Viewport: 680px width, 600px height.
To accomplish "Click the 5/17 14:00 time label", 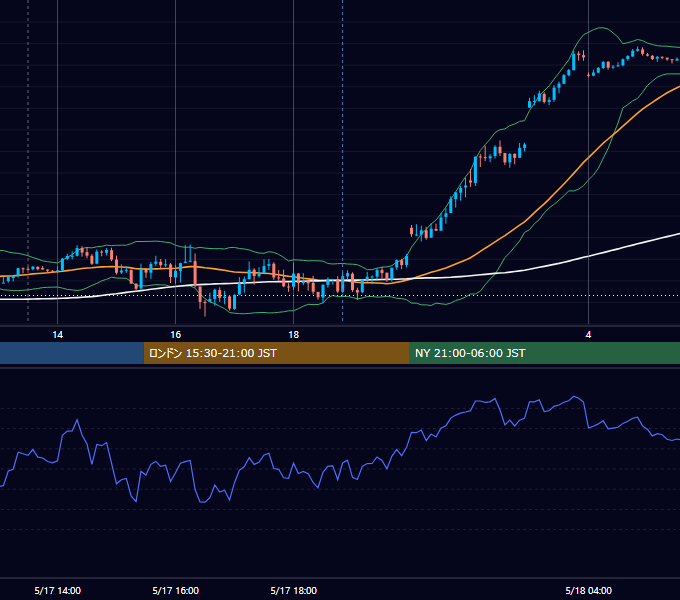I will (x=58, y=590).
